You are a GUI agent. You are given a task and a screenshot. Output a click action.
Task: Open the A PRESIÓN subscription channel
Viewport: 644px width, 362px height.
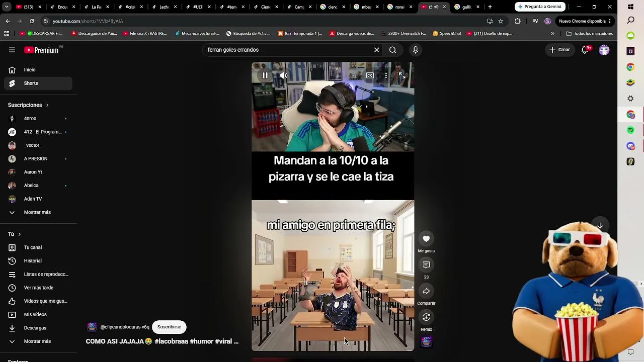click(x=38, y=159)
